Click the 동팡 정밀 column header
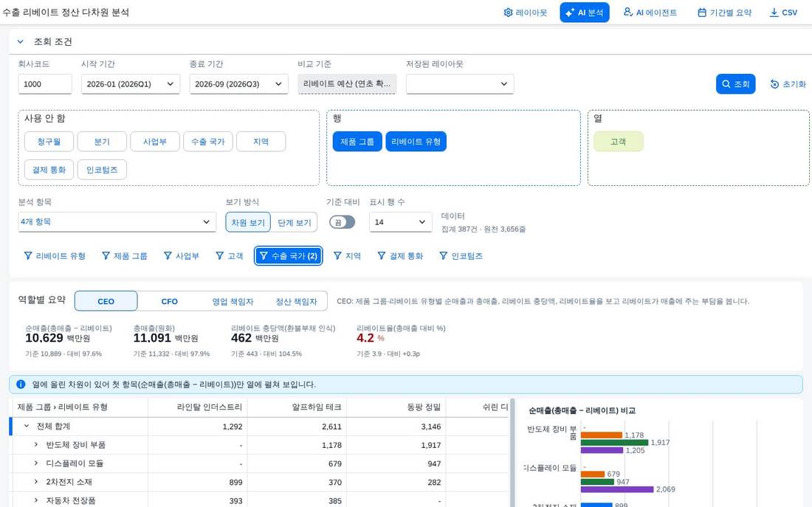This screenshot has height=507, width=812. pos(396,407)
